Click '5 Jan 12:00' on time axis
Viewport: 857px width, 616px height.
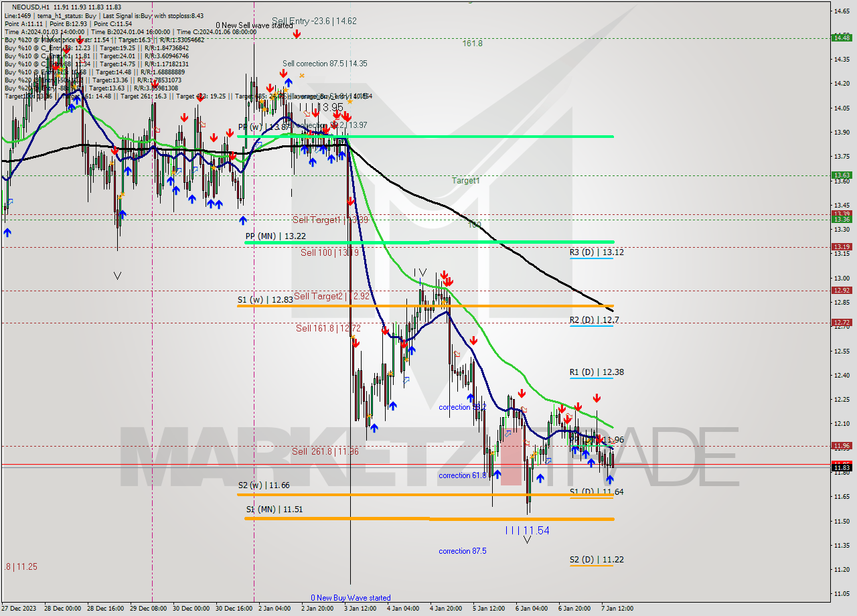click(x=489, y=609)
